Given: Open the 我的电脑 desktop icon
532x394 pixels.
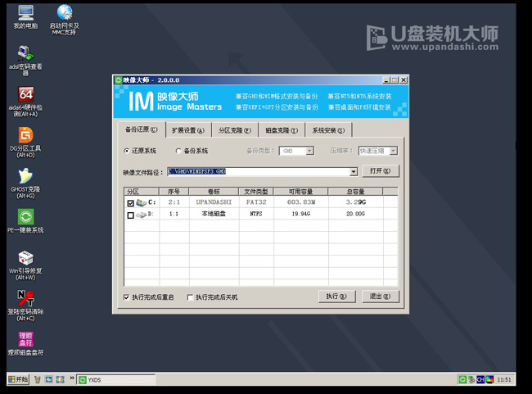Looking at the screenshot, I should pyautogui.click(x=26, y=17).
